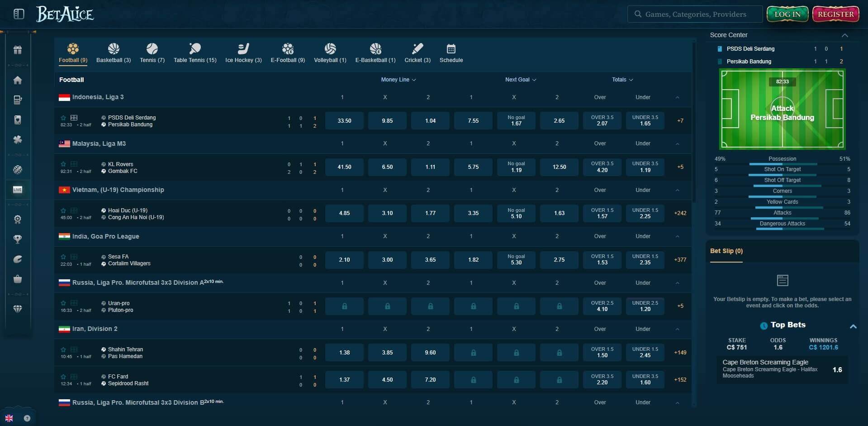Favorite the KL Rovers vs Gombak FC match
The width and height of the screenshot is (868, 426).
63,164
